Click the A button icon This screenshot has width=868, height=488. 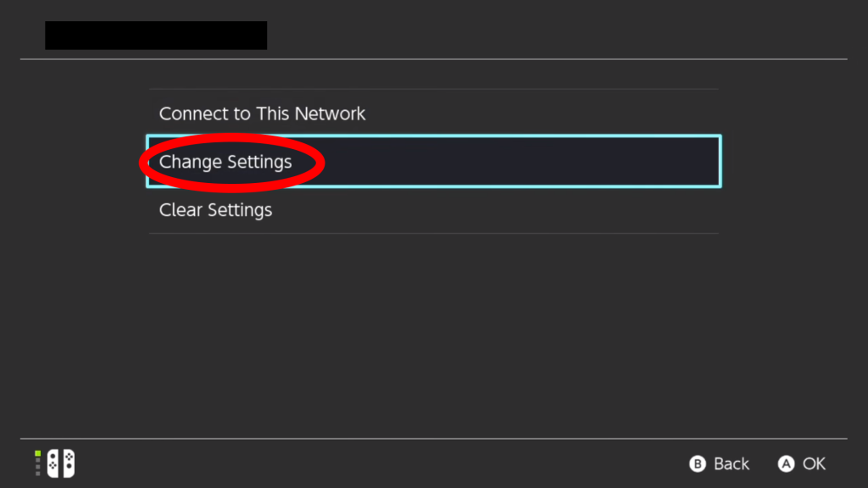(x=786, y=463)
